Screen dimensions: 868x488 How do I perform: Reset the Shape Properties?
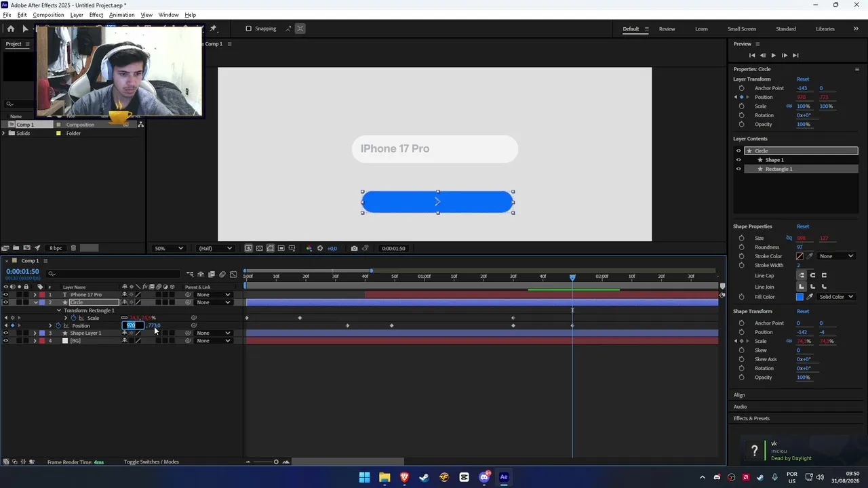pyautogui.click(x=803, y=226)
